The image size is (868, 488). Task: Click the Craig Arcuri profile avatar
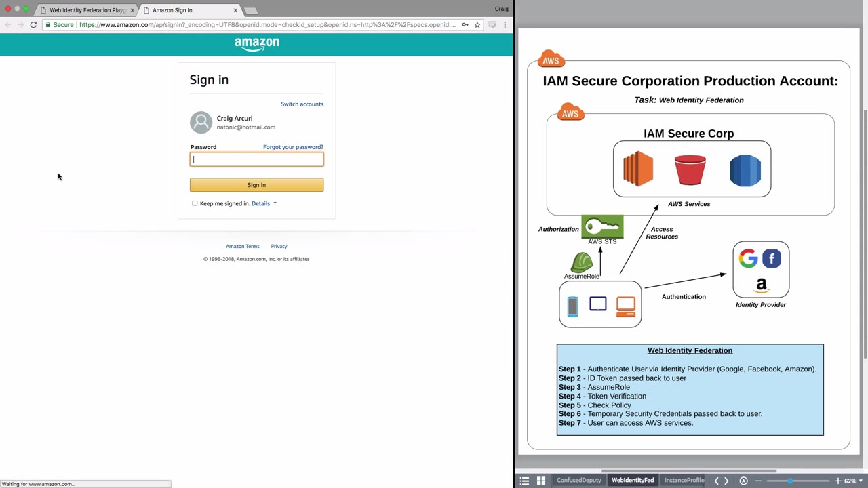pos(201,123)
